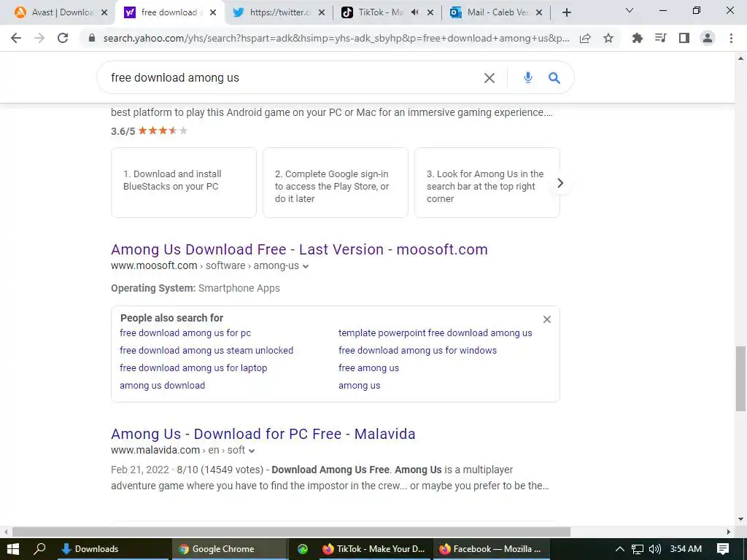747x560 pixels.
Task: Submit search with the magnifier icon
Action: [x=554, y=77]
